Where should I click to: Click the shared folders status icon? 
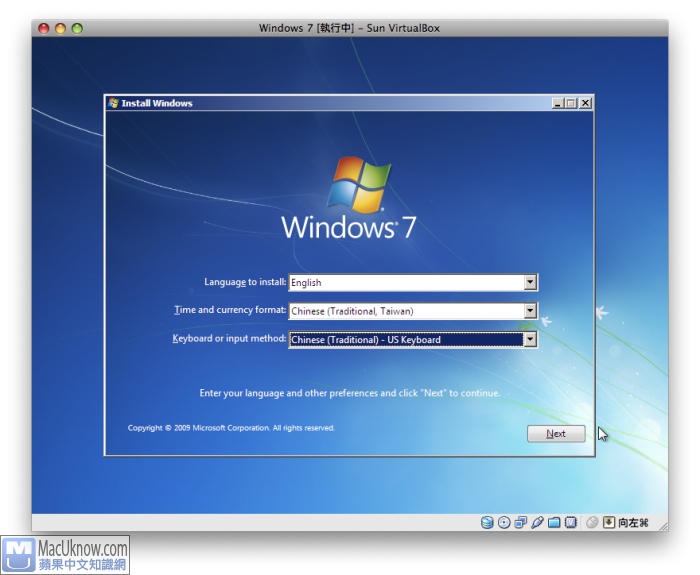554,522
